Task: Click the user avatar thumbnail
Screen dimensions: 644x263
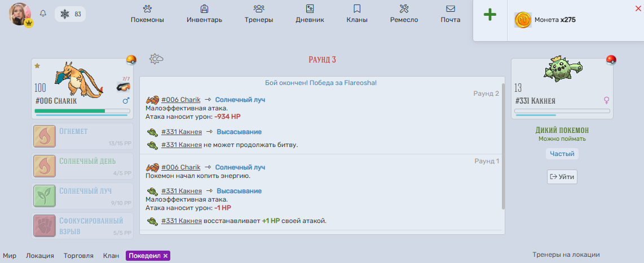Action: click(20, 14)
